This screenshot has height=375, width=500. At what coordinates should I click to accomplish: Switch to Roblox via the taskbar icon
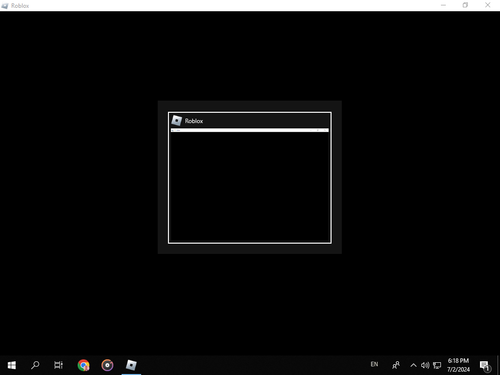point(131,365)
